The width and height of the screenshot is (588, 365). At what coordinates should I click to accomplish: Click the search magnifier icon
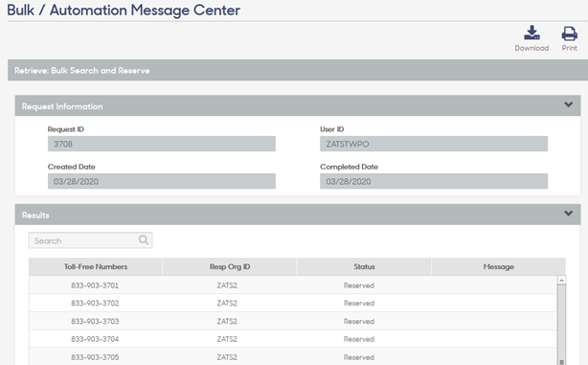tap(144, 240)
